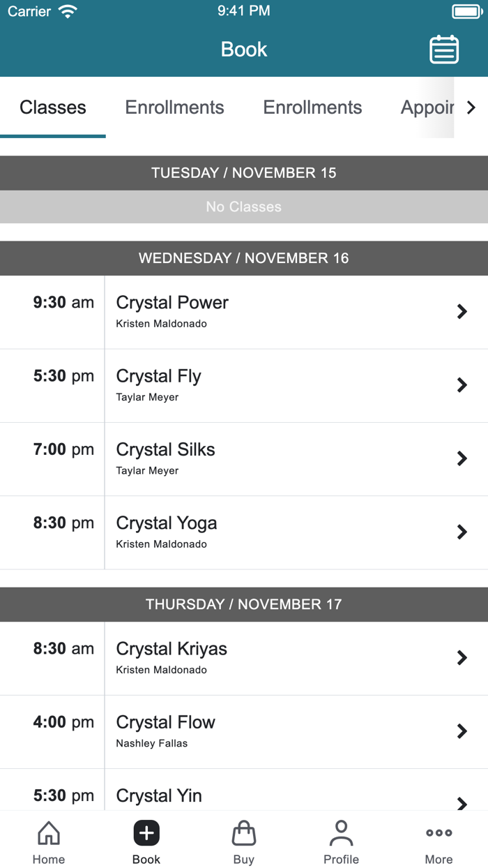488x868 pixels.
Task: Expand details for Crystal Power class
Action: point(462,312)
